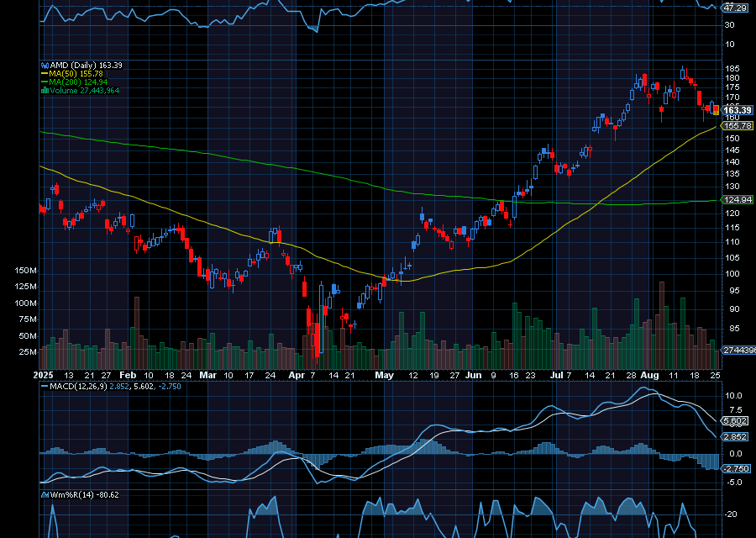Click the 2025 year label on date axis
The height and width of the screenshot is (538, 756).
44,375
